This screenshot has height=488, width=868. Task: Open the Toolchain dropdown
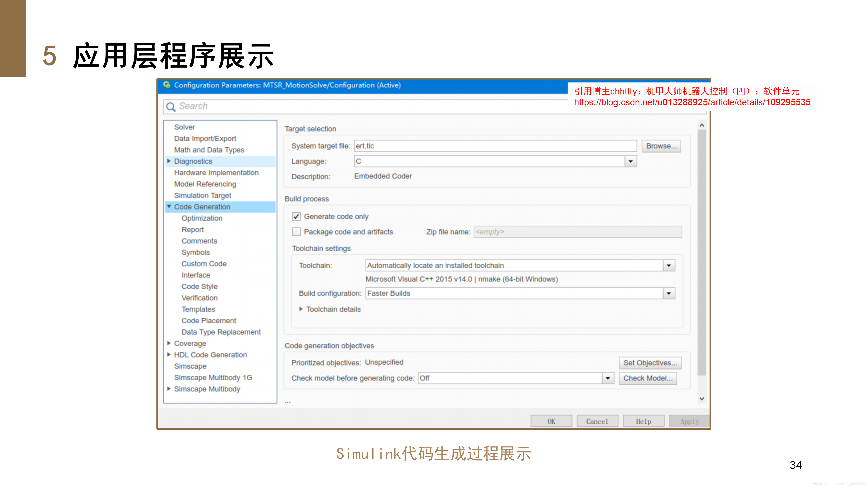click(x=669, y=265)
